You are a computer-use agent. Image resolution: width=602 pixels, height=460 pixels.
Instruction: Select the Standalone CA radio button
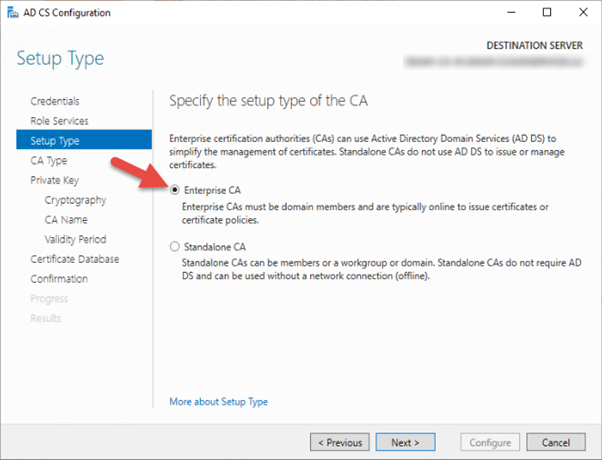[x=175, y=247]
